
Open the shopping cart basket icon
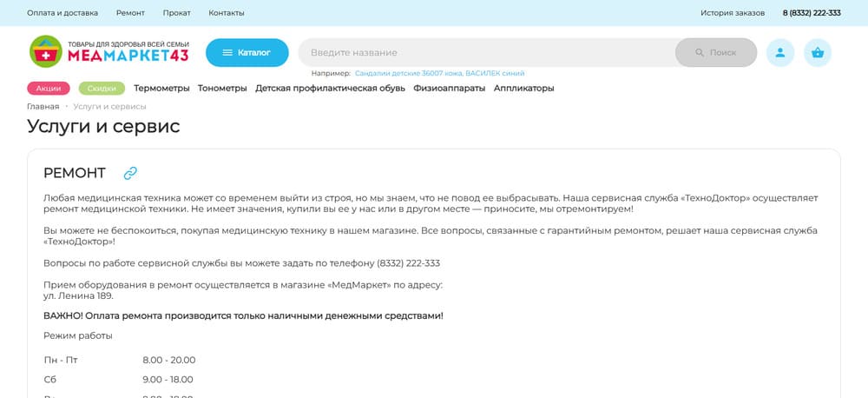coord(817,52)
